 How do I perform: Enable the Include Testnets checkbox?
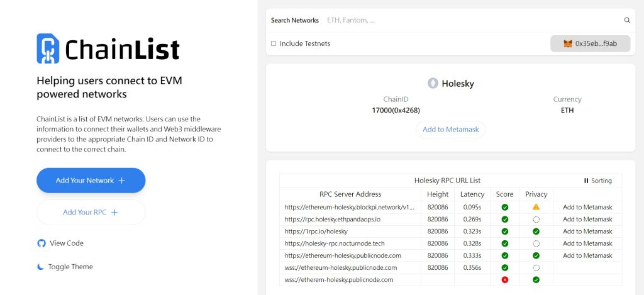click(274, 43)
